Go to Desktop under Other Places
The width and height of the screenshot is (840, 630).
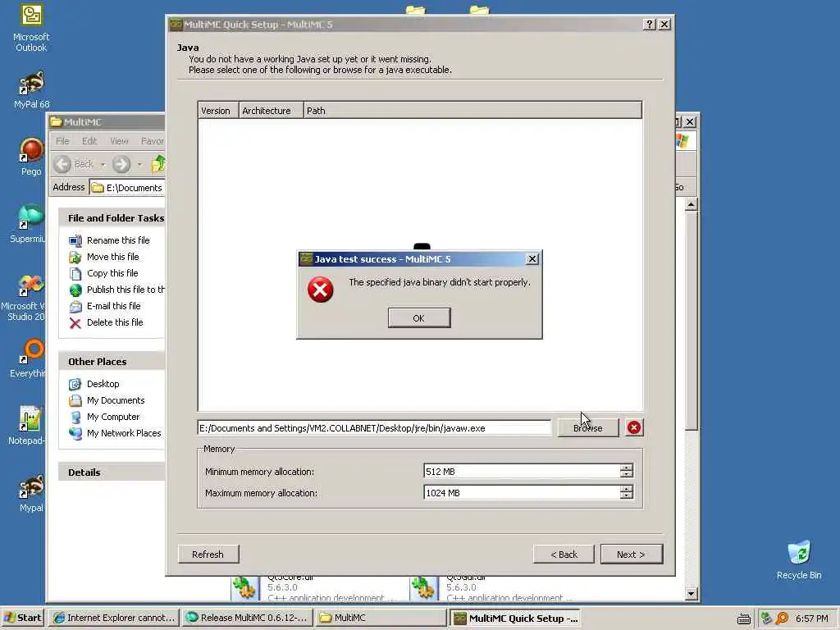tap(103, 384)
